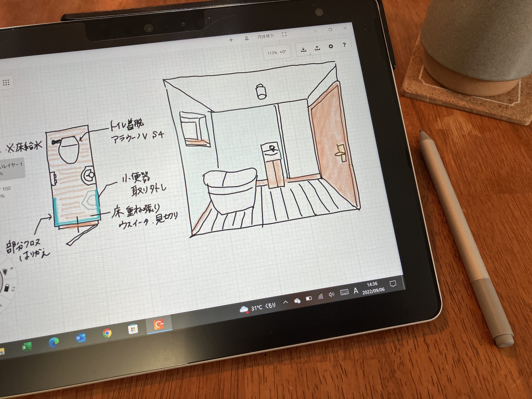Viewport: 532px width, 399px height.
Task: Open the volume speaker tray icon
Action: (x=331, y=295)
